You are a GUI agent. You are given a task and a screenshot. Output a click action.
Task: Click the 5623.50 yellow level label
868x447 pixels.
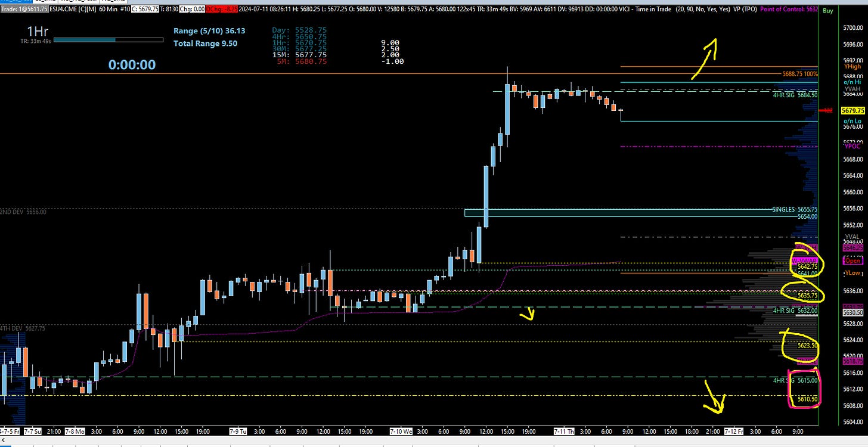point(807,346)
